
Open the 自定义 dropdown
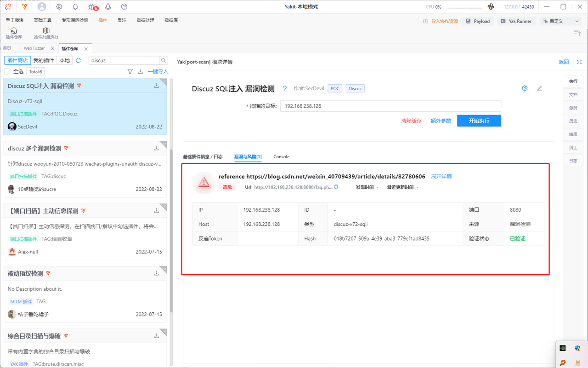(x=560, y=21)
